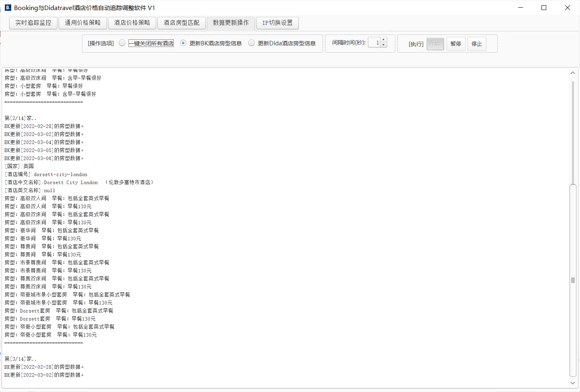580x392 pixels.
Task: Select the 数据更新操作 tab
Action: coord(231,23)
